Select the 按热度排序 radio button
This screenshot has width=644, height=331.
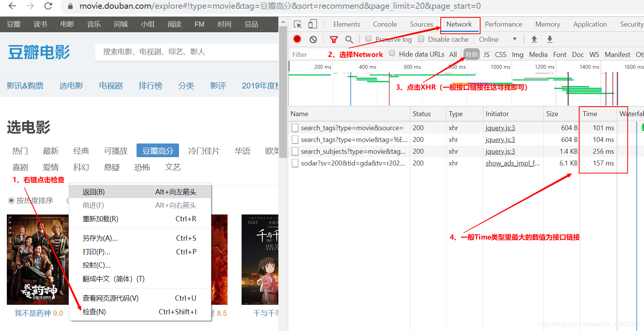point(11,200)
